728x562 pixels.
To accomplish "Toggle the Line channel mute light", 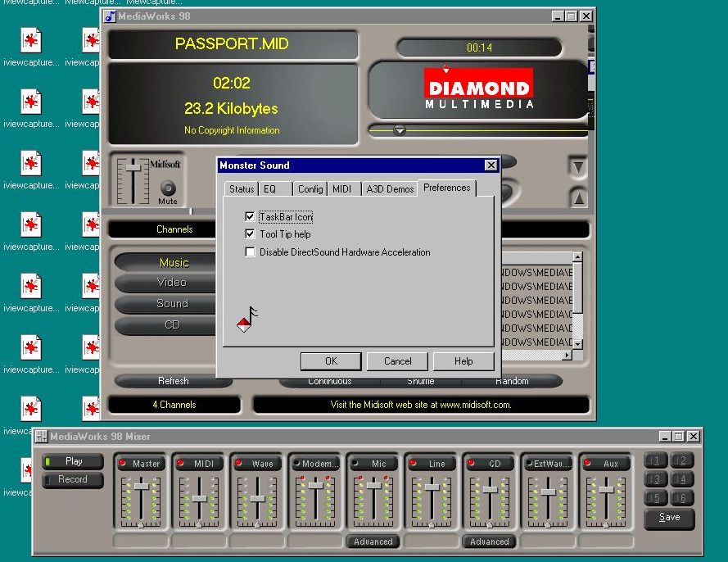I will coord(414,463).
